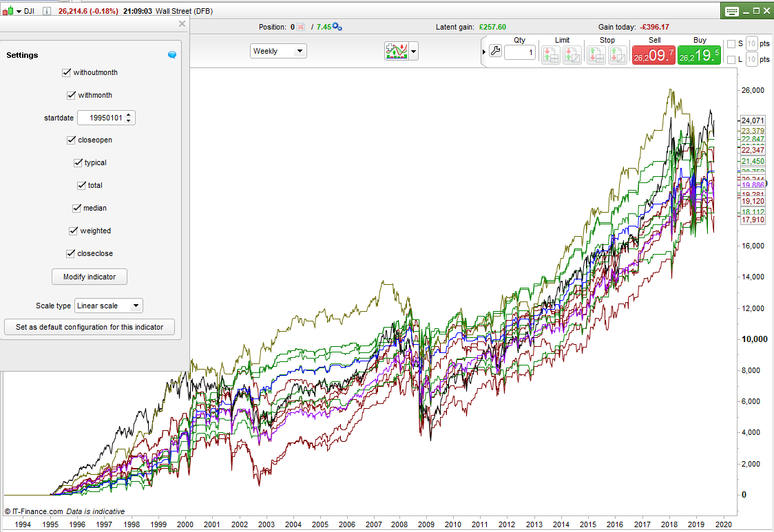Click the 22,347 red price label

752,150
